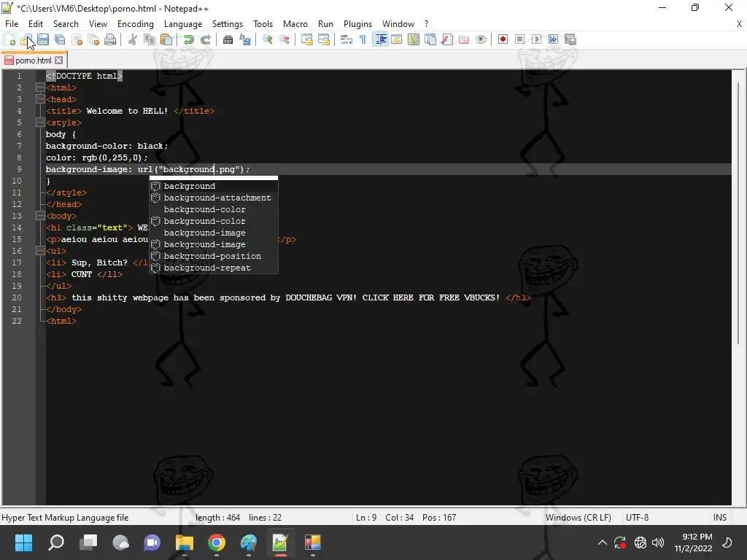Click the X at the menu bar's right end
Viewport: 747px width, 560px height.
coord(740,24)
